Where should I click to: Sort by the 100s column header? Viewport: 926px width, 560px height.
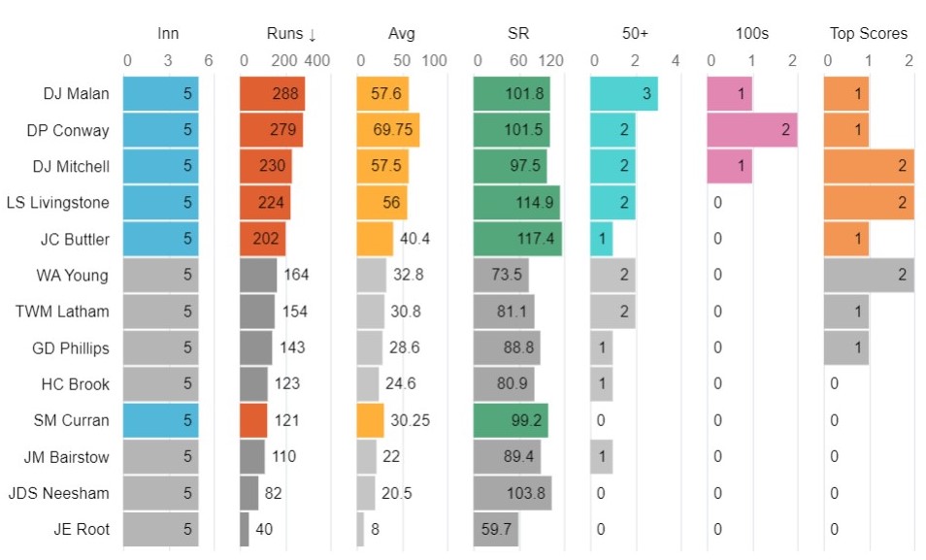tap(751, 34)
